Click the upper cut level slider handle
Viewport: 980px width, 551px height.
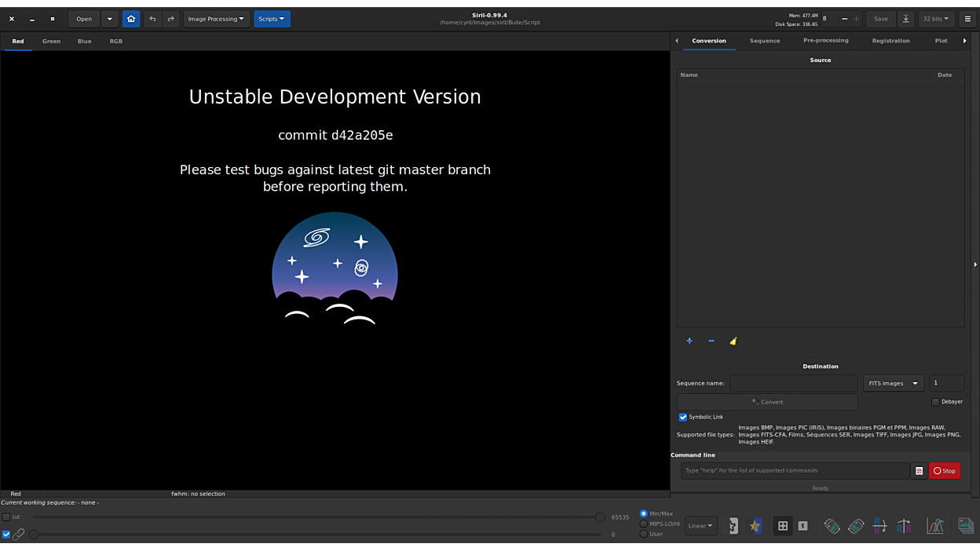(600, 517)
